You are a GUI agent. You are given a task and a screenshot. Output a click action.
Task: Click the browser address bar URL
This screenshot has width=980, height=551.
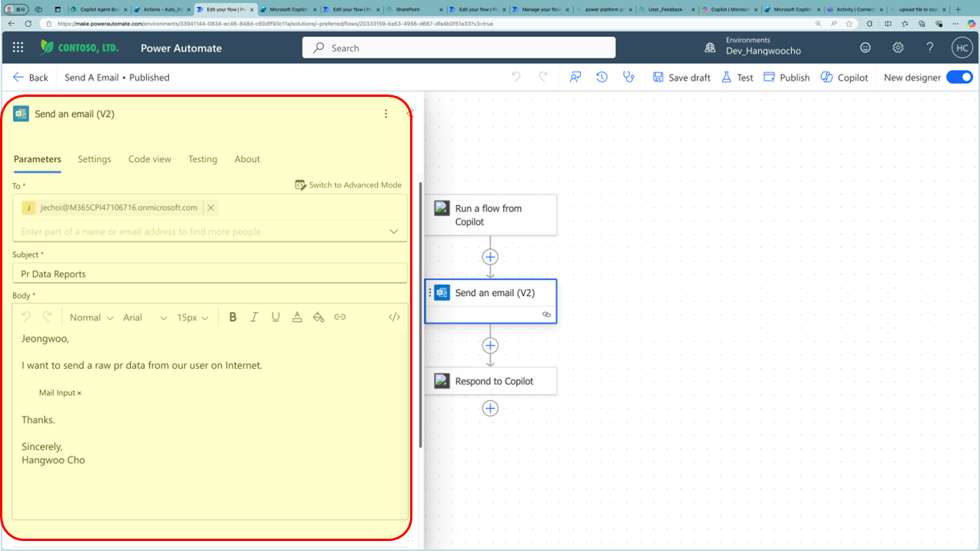coord(275,24)
